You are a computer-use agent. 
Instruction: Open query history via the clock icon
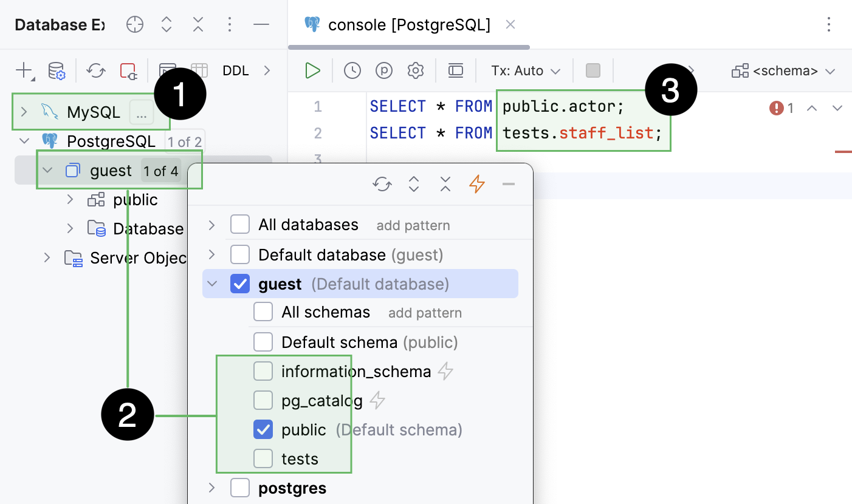point(352,70)
